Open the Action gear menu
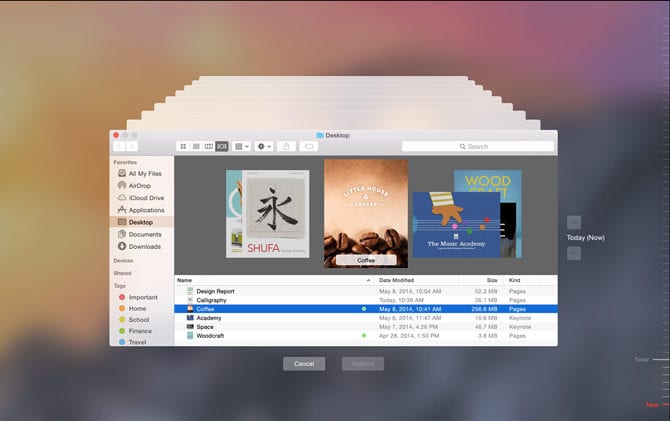Screen dimensions: 670x421 (x=265, y=146)
